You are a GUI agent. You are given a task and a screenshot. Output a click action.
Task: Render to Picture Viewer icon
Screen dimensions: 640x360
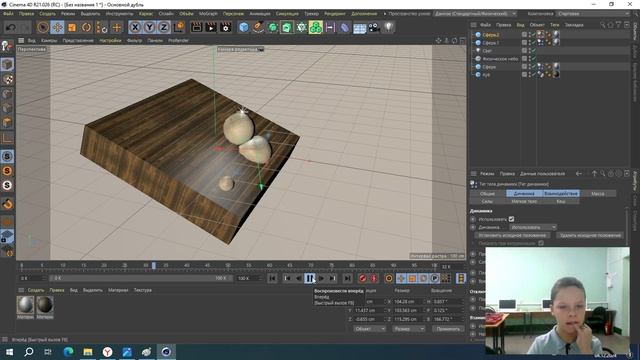(x=211, y=27)
